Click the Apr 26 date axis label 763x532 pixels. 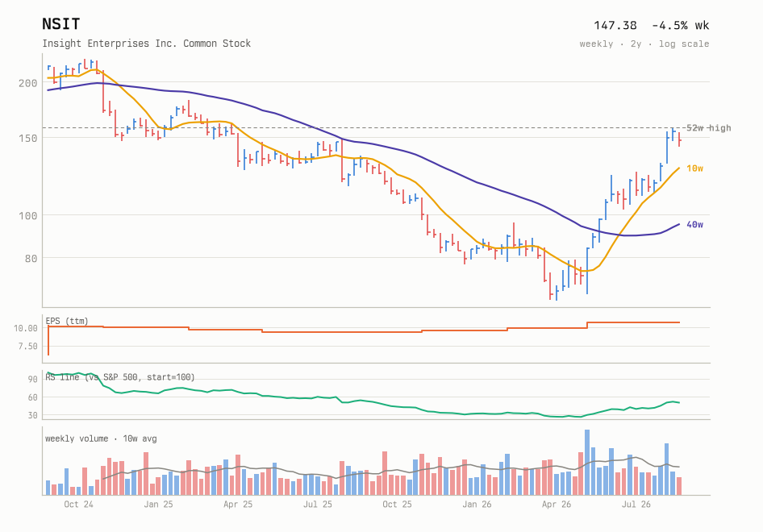pos(557,505)
